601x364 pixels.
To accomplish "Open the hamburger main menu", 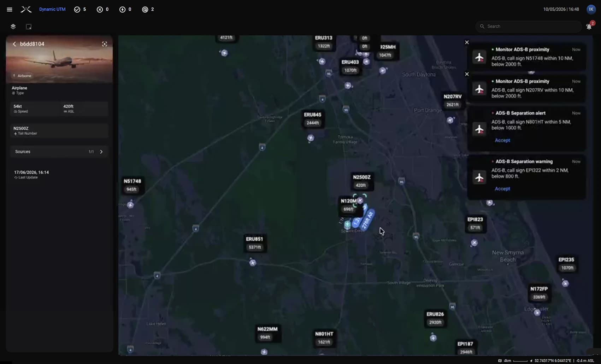I will point(10,10).
